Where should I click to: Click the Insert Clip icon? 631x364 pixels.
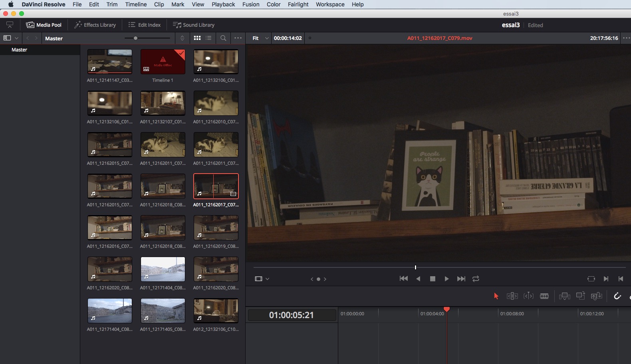[x=564, y=296]
